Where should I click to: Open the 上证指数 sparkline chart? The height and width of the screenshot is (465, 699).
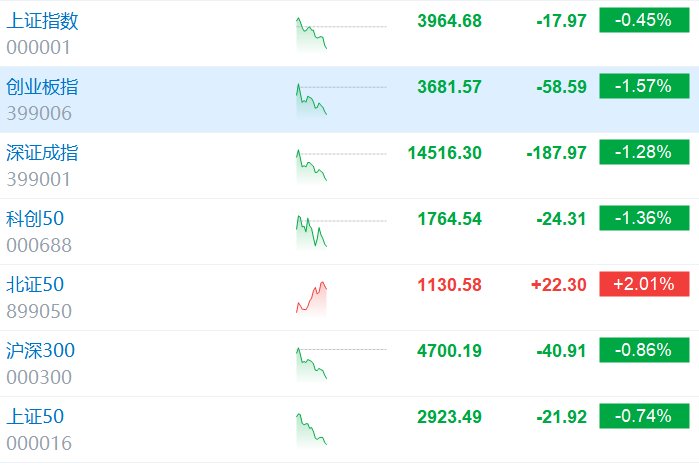[341, 33]
